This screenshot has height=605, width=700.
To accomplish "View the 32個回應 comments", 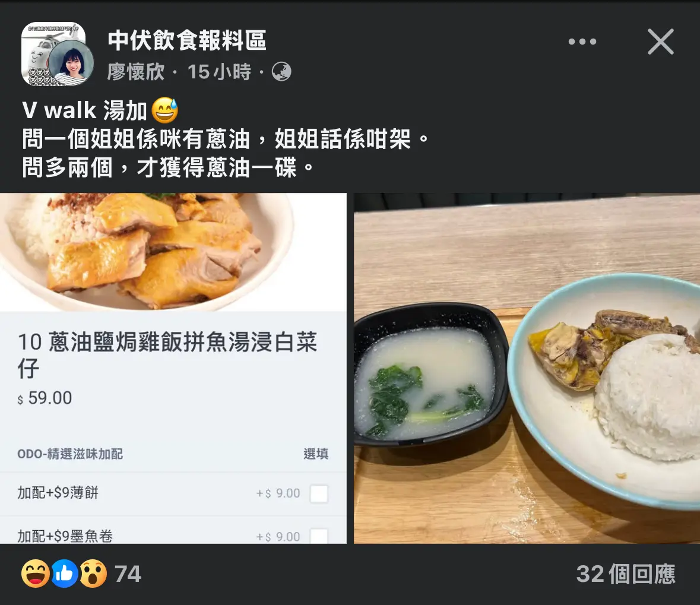I will pyautogui.click(x=625, y=574).
